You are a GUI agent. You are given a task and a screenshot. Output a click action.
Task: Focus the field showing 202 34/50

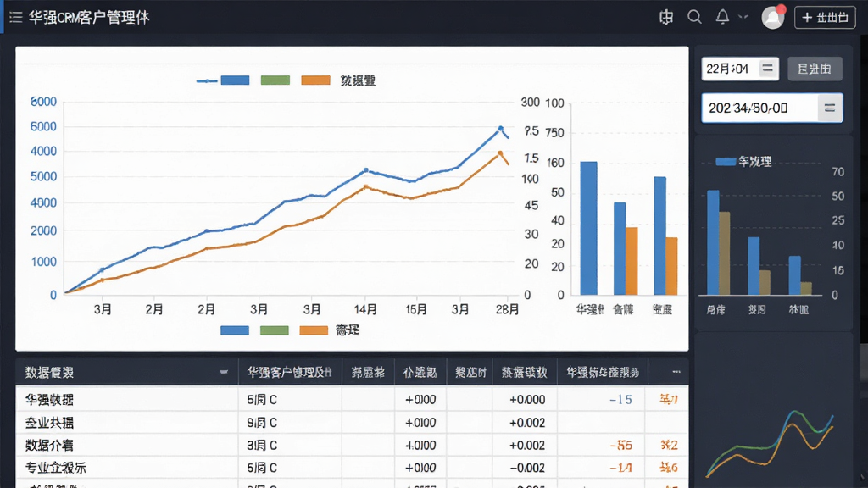pos(771,108)
